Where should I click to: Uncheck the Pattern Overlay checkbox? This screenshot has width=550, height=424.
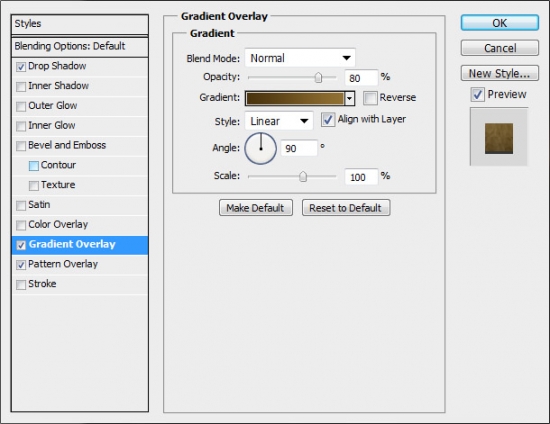(21, 265)
